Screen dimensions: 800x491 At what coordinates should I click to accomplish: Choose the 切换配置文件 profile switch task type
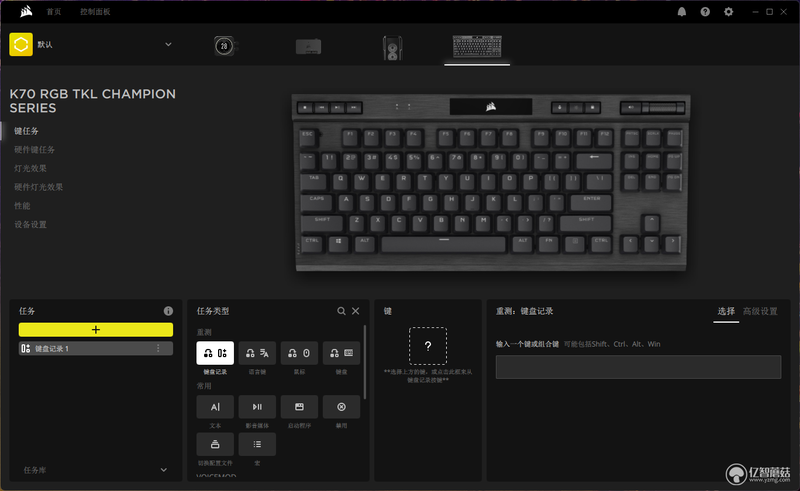click(x=215, y=445)
